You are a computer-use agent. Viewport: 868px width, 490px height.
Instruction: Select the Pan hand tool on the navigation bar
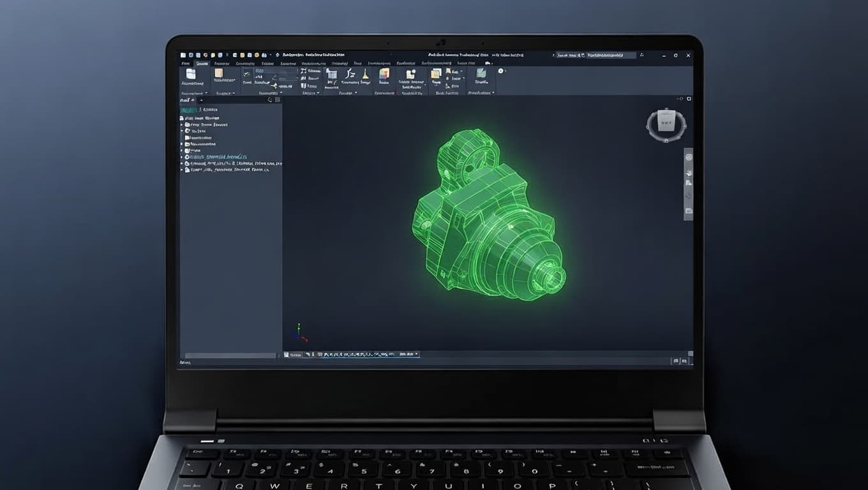[x=689, y=173]
